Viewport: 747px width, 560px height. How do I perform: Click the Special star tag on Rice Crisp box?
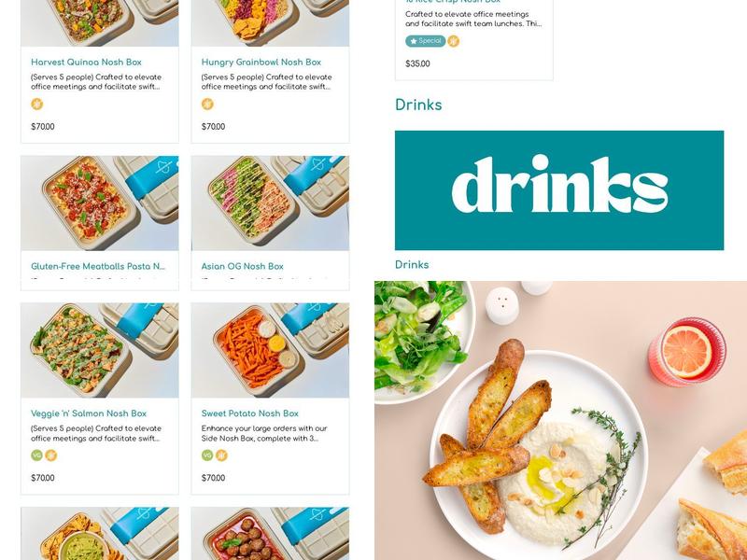[426, 41]
